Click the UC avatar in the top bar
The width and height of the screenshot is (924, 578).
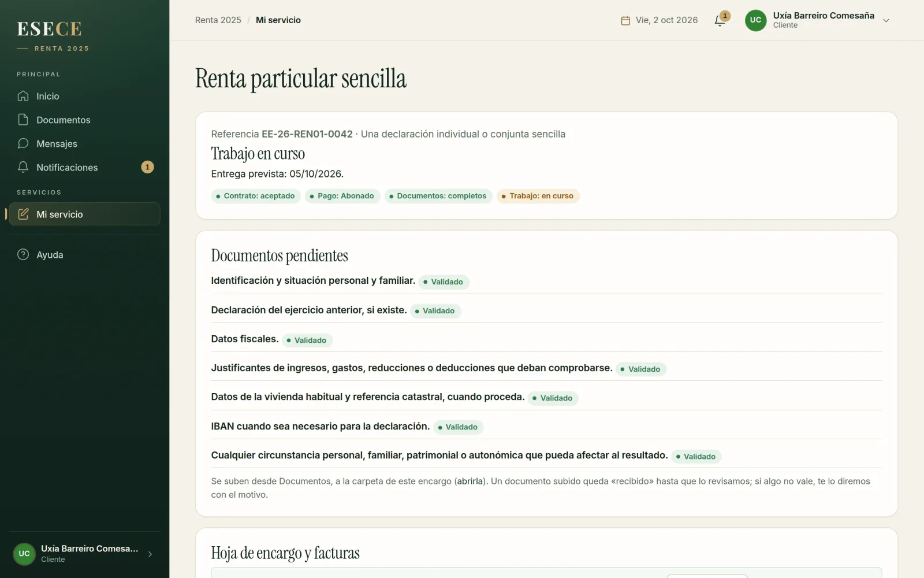tap(755, 20)
